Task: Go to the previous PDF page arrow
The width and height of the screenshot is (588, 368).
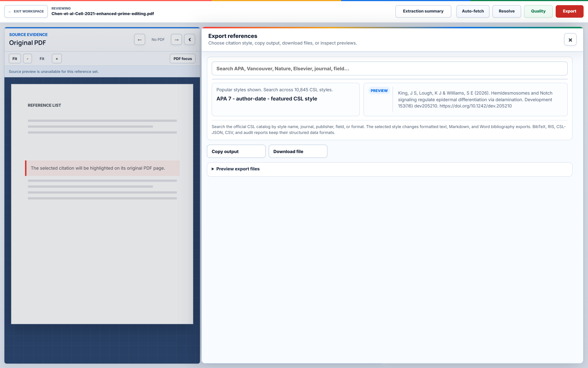Action: (x=139, y=39)
